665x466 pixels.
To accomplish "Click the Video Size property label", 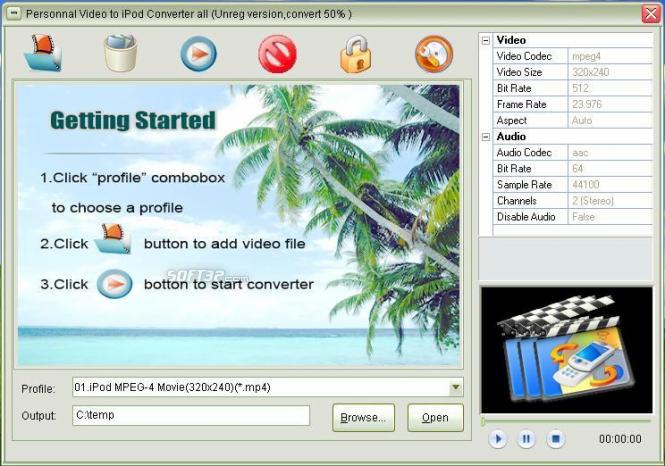I will pyautogui.click(x=520, y=72).
